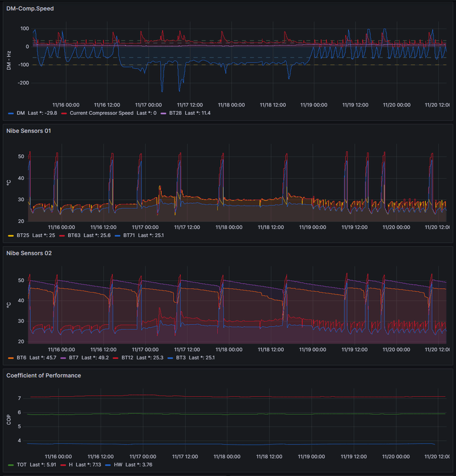Click the BT7 'Last *: 49.2' value
Image resolution: width=456 pixels, height=476 pixels.
95,358
